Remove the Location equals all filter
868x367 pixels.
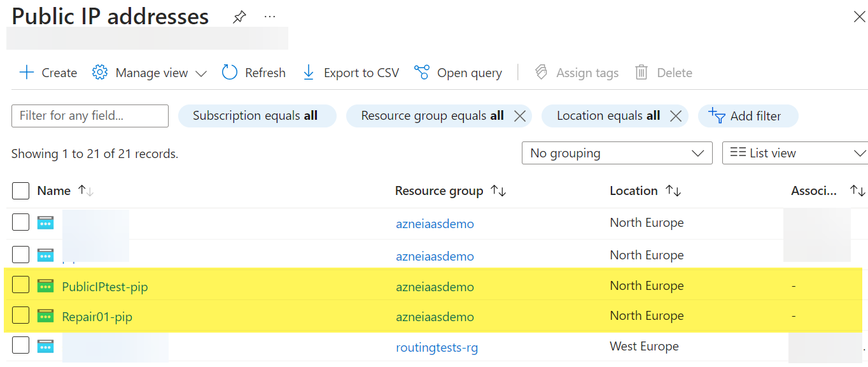(676, 116)
